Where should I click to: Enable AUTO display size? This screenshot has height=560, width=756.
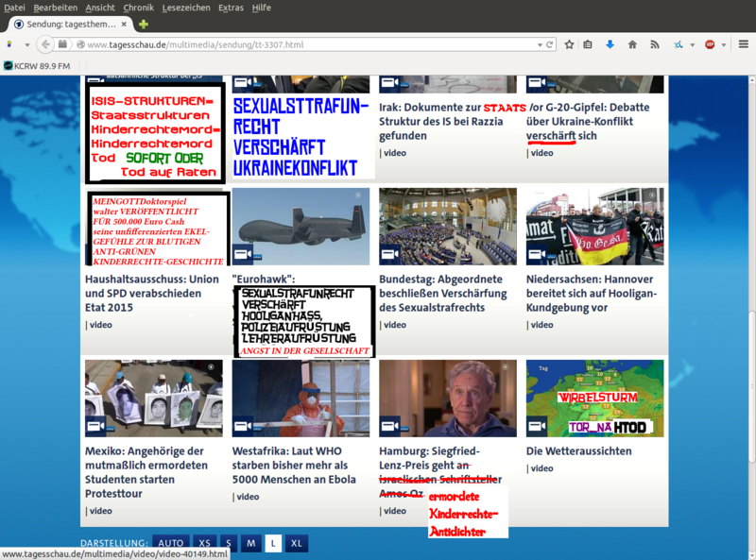[172, 543]
